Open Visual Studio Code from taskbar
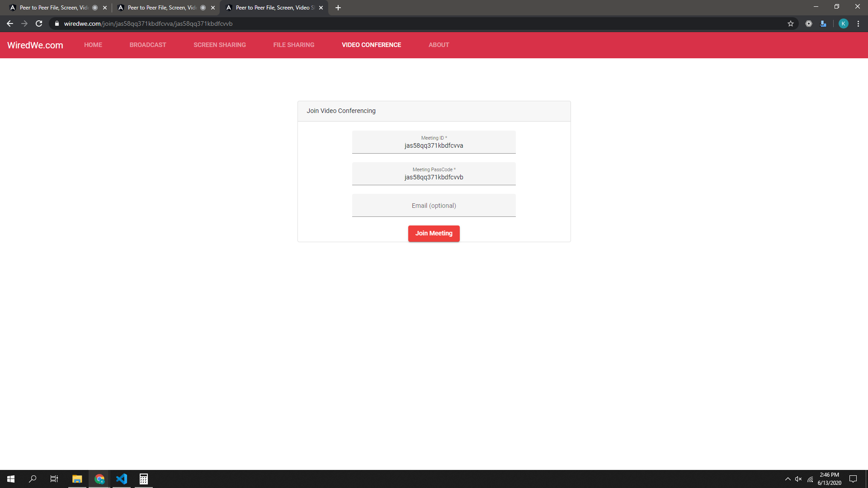This screenshot has width=868, height=488. [x=121, y=479]
